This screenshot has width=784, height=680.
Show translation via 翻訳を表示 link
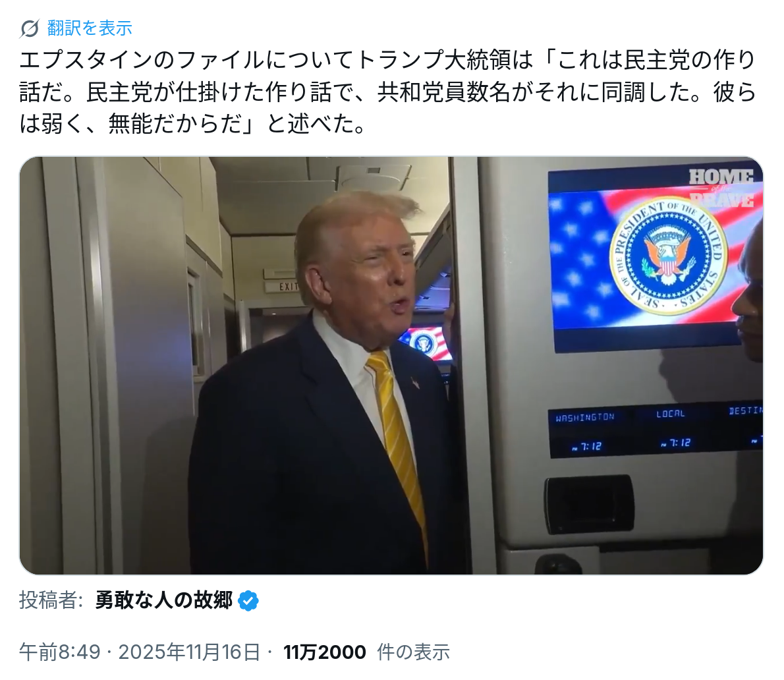(x=90, y=28)
